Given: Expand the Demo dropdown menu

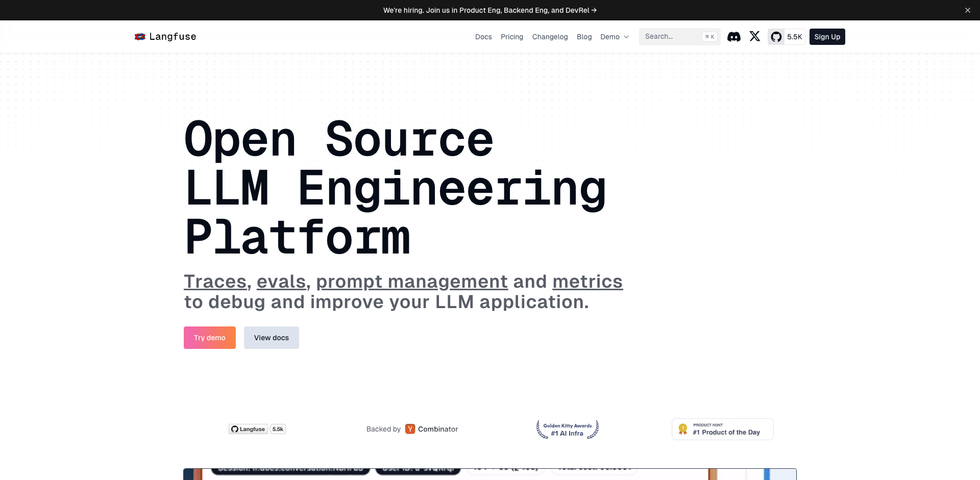Looking at the screenshot, I should click(x=615, y=37).
